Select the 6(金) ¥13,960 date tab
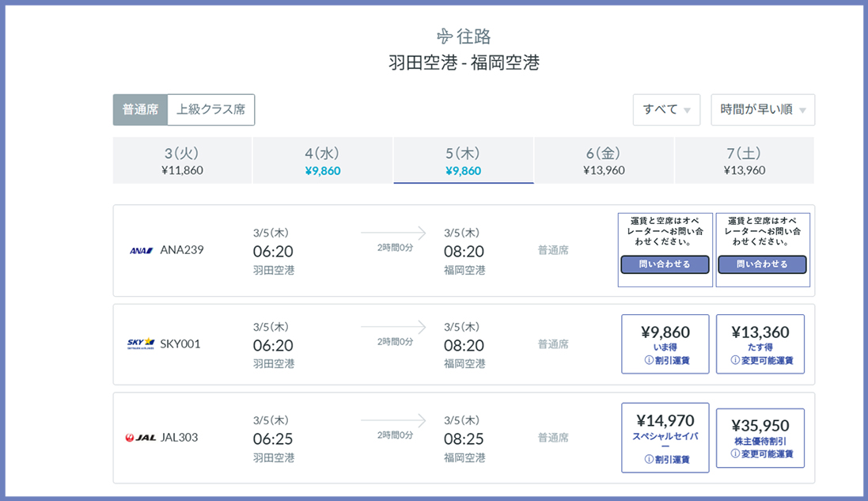Screen dimensions: 868x501 (x=604, y=161)
